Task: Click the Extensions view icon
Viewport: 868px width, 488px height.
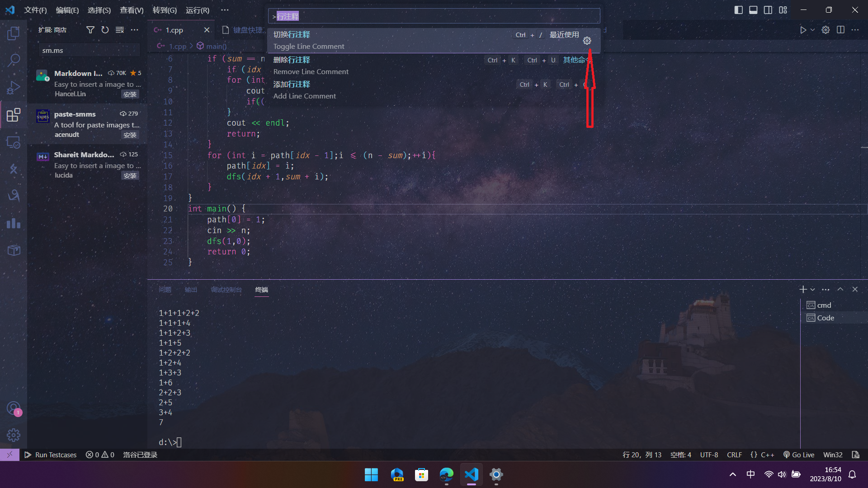Action: 14,115
